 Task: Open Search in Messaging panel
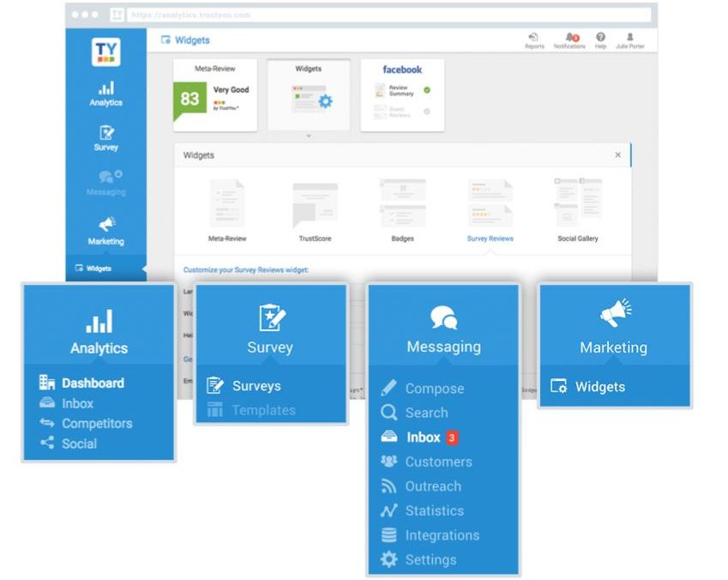pyautogui.click(x=414, y=412)
